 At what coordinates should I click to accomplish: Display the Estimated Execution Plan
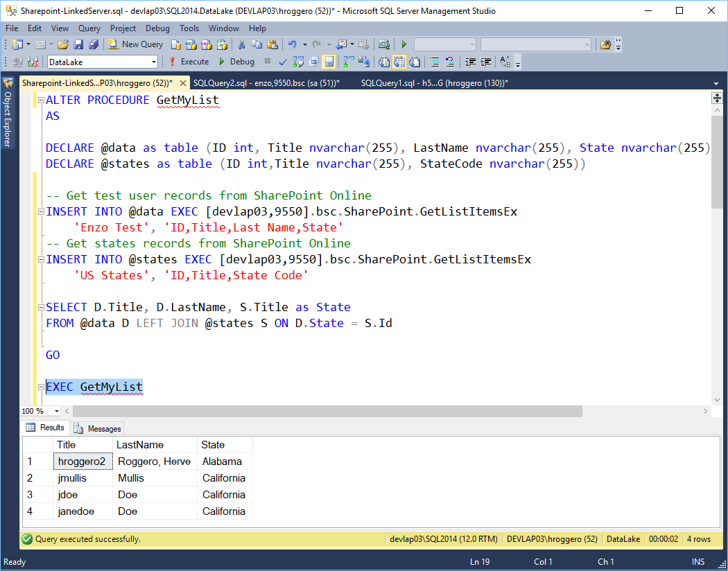tap(298, 62)
